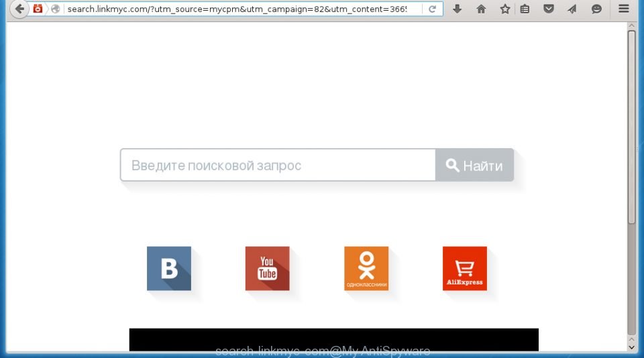This screenshot has height=358, width=644.
Task: Open the chat bubble Hello icon
Action: 596,9
